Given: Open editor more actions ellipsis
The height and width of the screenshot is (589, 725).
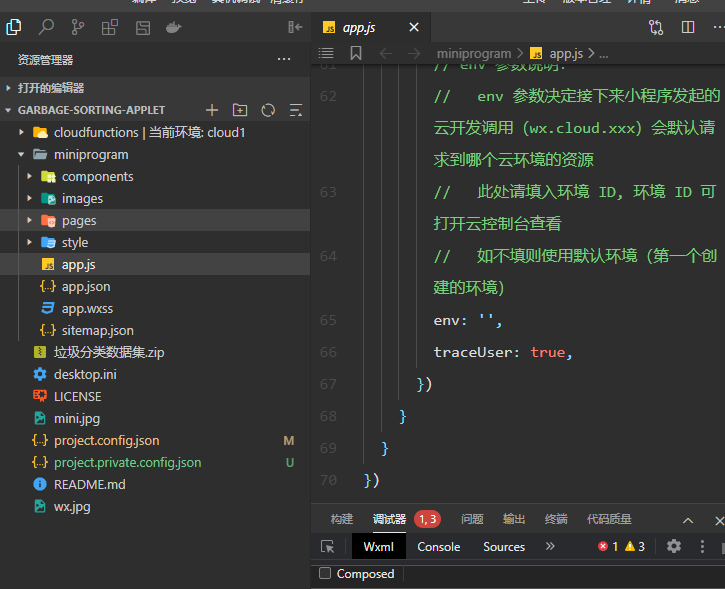Looking at the screenshot, I should (x=719, y=27).
